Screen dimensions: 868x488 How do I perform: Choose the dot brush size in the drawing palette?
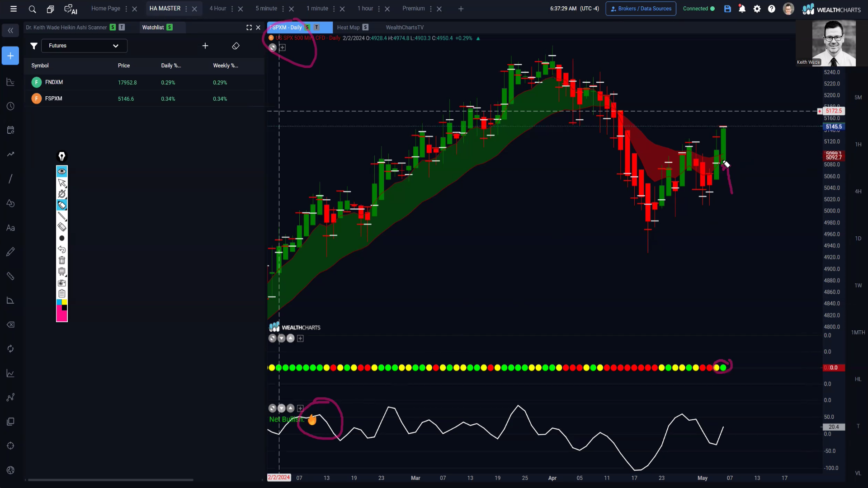point(62,238)
